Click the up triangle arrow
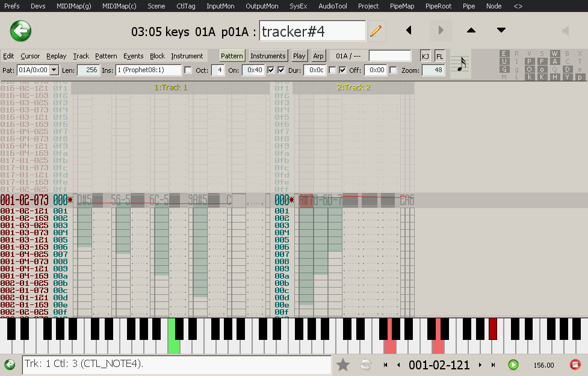 click(x=471, y=31)
